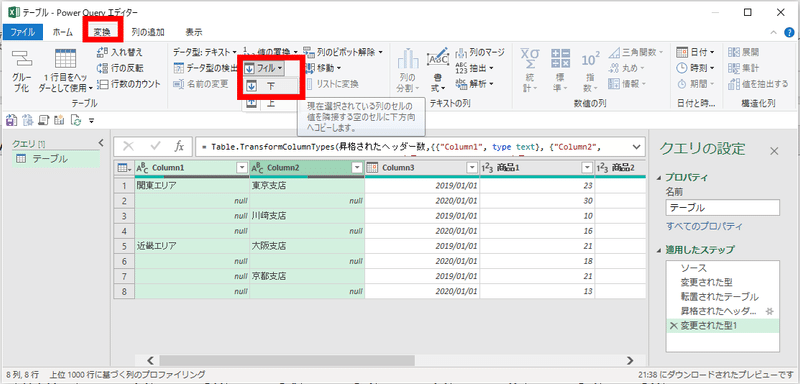Collapse the クエリ pane arrow
The width and height of the screenshot is (800, 384).
tap(101, 143)
